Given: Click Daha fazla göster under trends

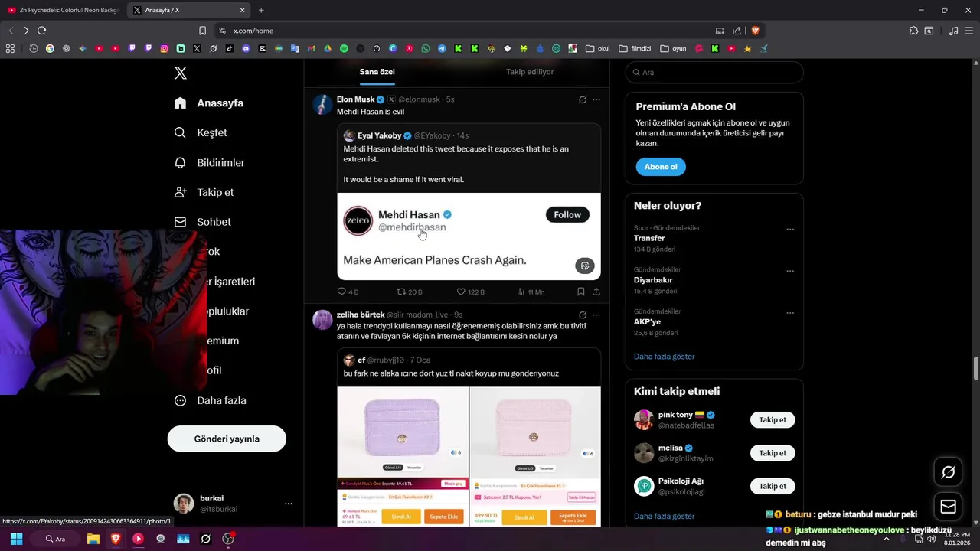Looking at the screenshot, I should click(664, 357).
